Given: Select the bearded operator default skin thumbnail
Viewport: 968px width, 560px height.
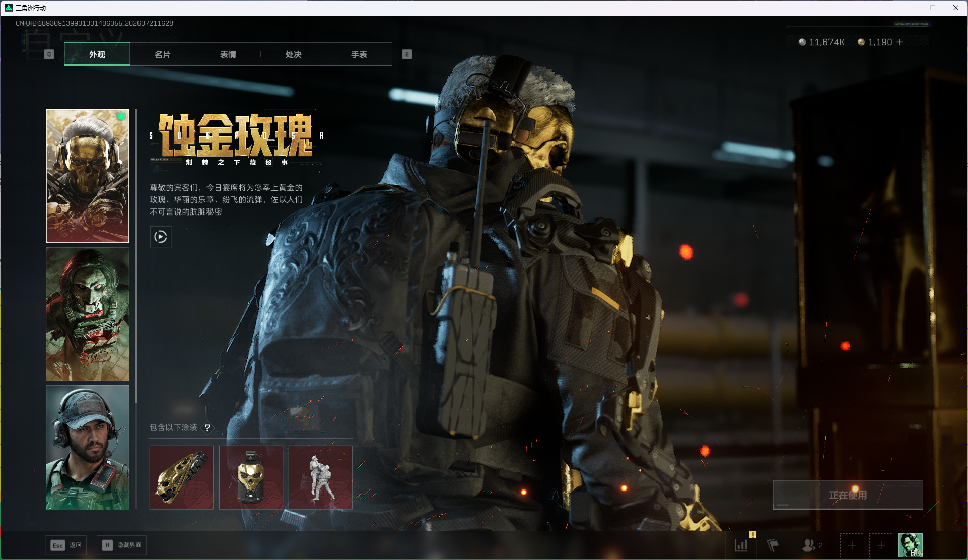Looking at the screenshot, I should point(88,447).
